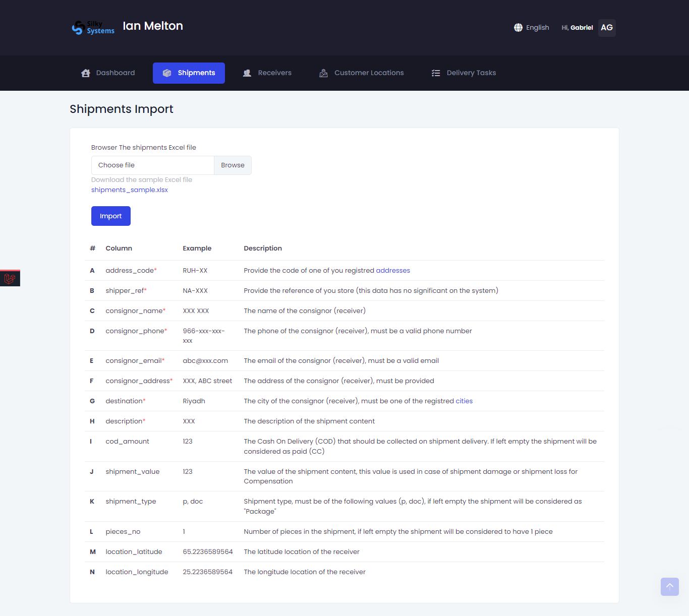
Task: Download shipments_sample.xlsx file
Action: tap(130, 190)
